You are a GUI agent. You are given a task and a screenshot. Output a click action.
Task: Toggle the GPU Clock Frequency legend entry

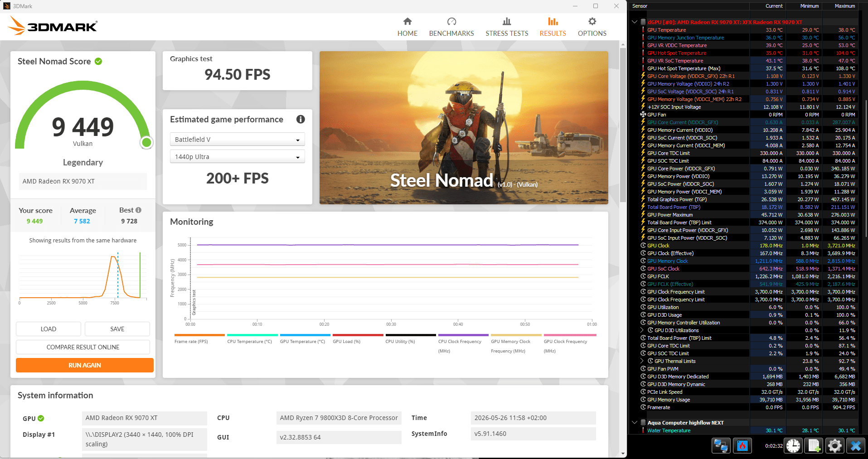coord(569,344)
